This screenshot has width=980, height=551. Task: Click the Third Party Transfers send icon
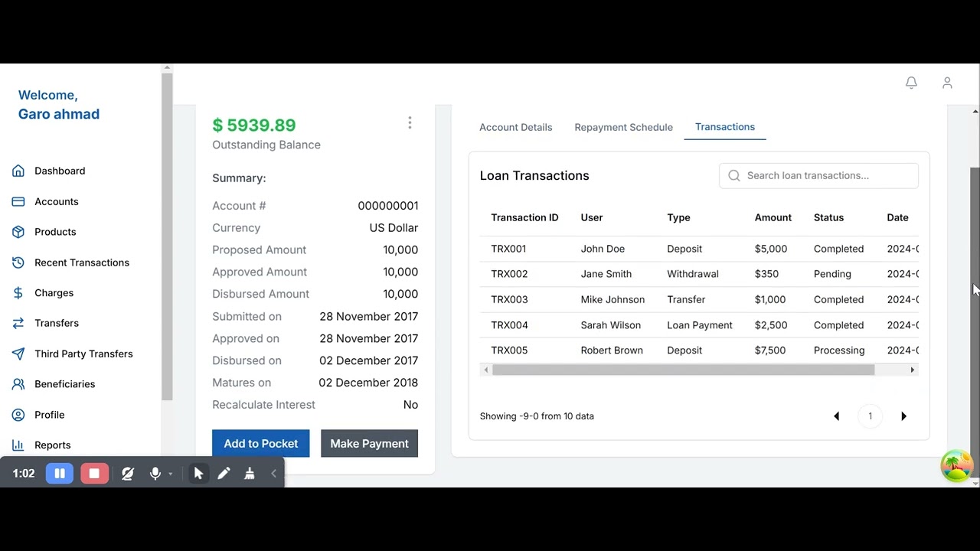point(18,354)
